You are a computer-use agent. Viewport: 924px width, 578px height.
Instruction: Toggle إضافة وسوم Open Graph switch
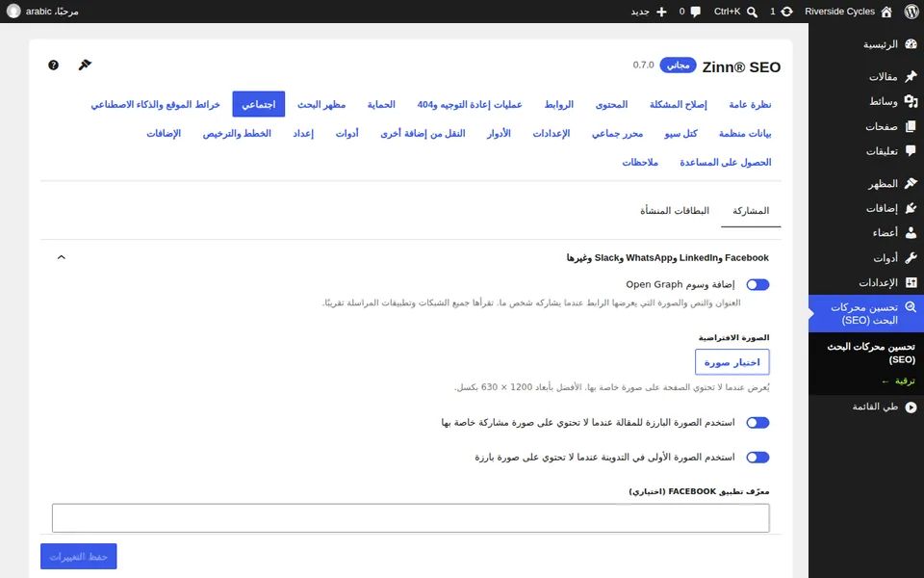(757, 285)
